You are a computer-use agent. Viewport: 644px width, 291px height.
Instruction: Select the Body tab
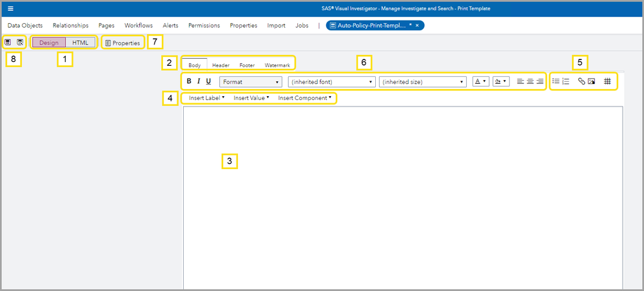[x=195, y=65]
